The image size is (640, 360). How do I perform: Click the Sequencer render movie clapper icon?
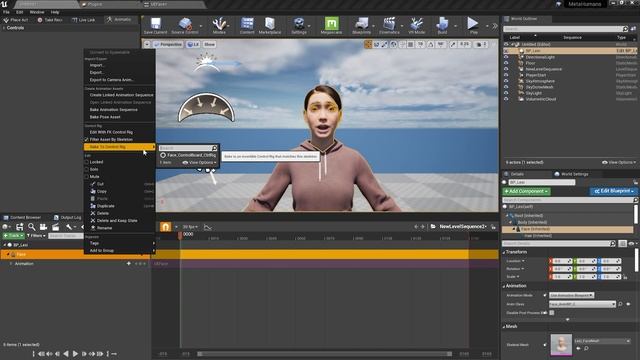click(56, 227)
